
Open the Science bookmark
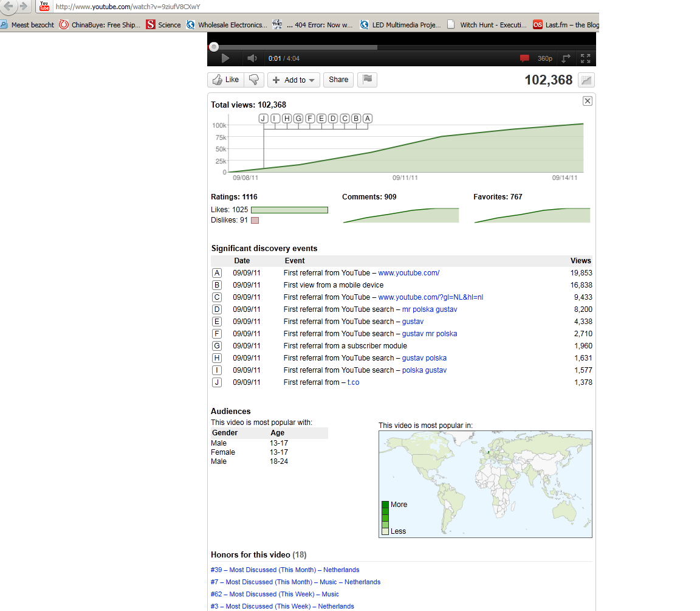(163, 25)
